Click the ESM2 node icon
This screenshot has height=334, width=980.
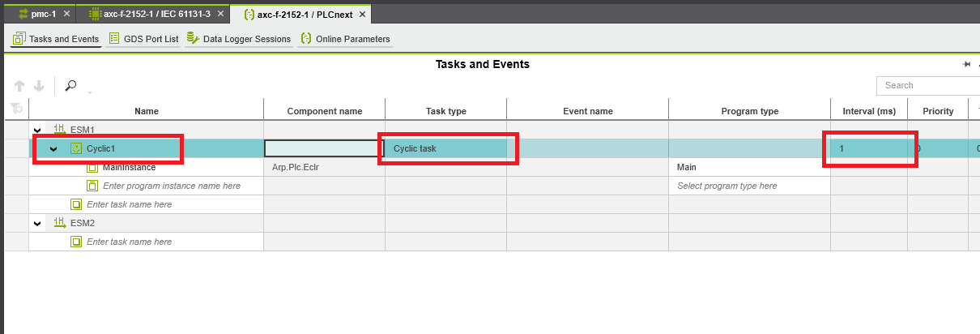(59, 223)
